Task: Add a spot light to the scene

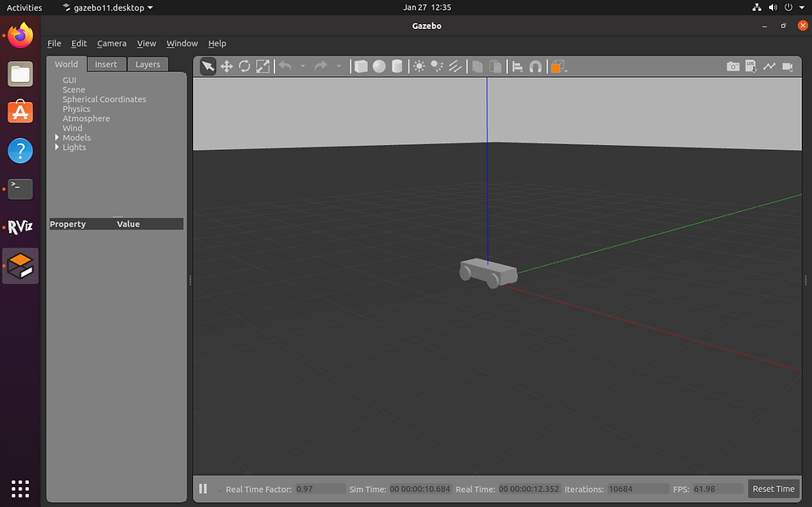Action: [437, 66]
